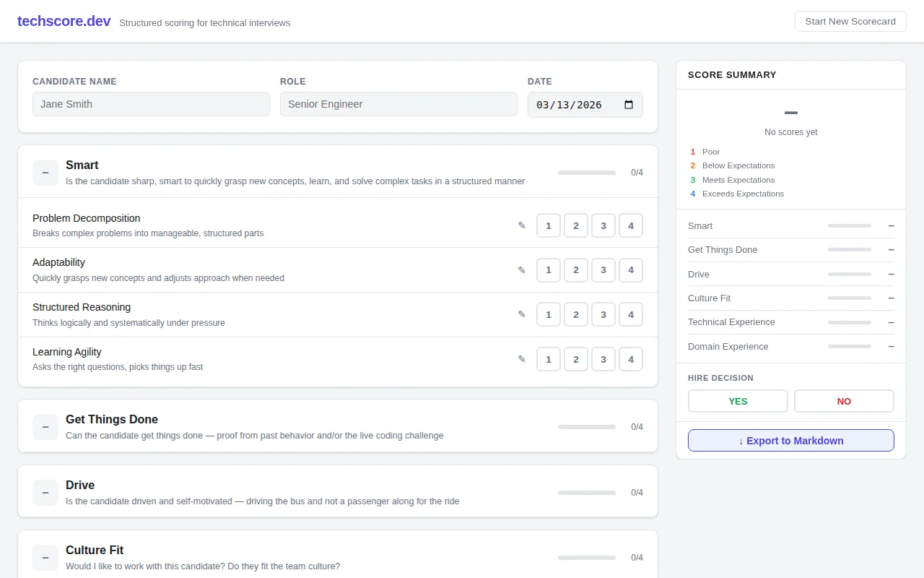This screenshot has height=578, width=924.
Task: Click the pencil note icon for Problem Decomposition
Action: click(522, 225)
